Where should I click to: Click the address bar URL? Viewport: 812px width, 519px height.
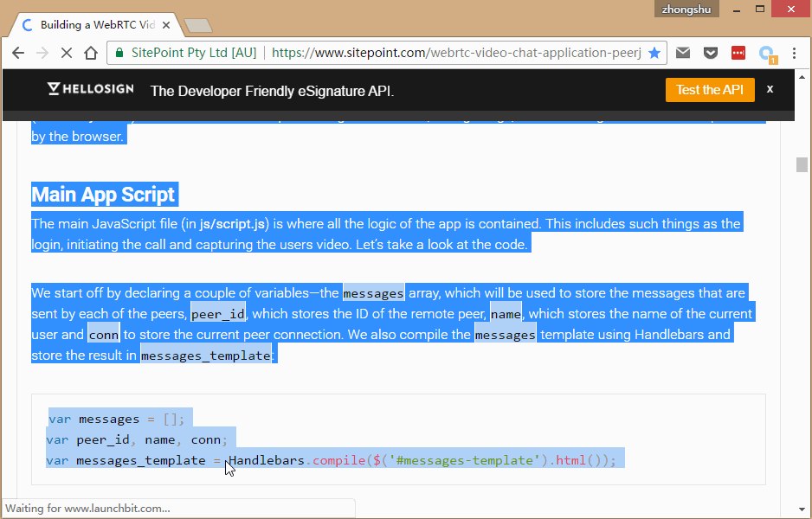point(456,53)
